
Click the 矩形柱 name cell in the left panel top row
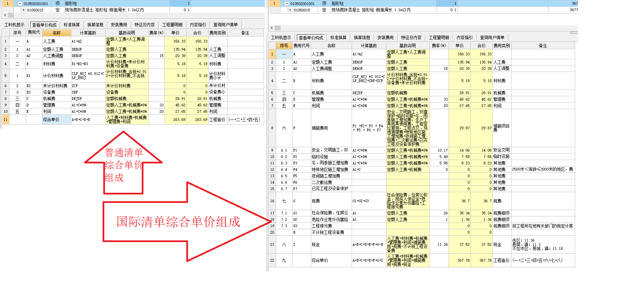tap(117, 4)
